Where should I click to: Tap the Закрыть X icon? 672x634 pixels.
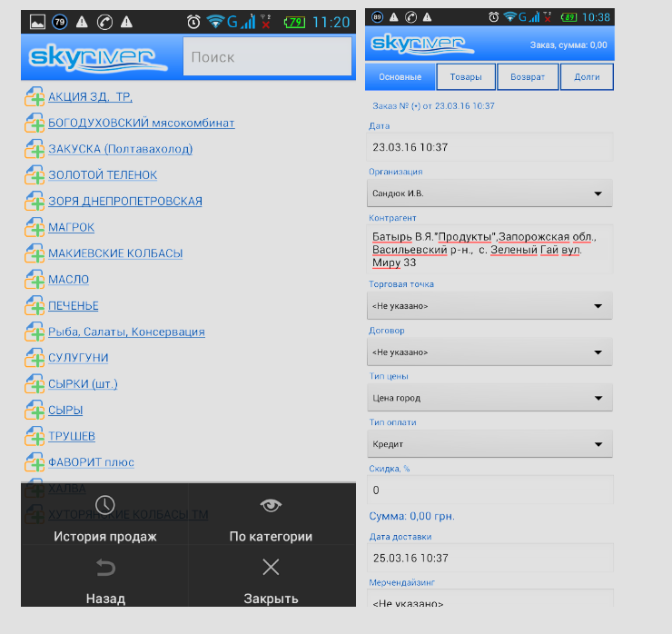coord(271,568)
